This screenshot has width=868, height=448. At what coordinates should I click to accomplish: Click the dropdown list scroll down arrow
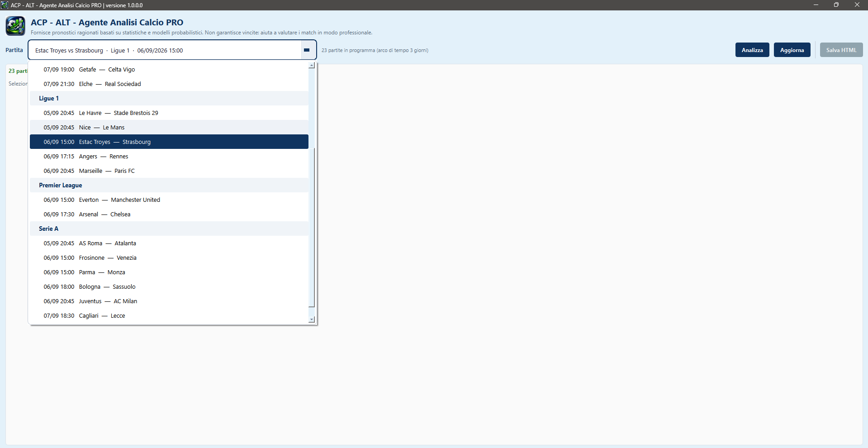[x=312, y=319]
